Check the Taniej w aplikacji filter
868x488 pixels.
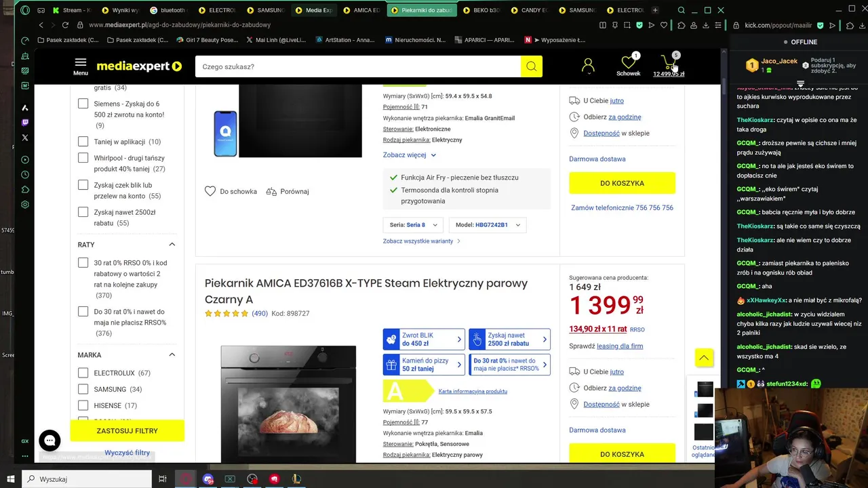click(83, 142)
